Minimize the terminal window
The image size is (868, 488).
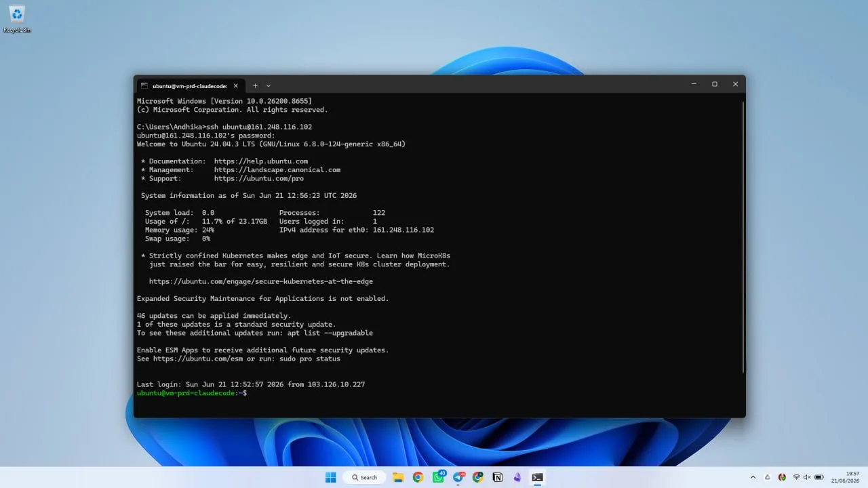(x=694, y=84)
